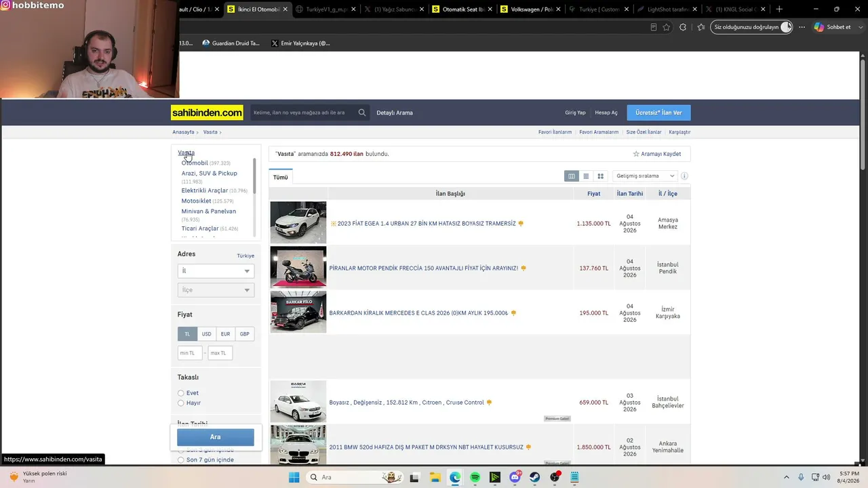Open Motosiklet category link
Viewport: 868px width, 488px height.
(196, 201)
